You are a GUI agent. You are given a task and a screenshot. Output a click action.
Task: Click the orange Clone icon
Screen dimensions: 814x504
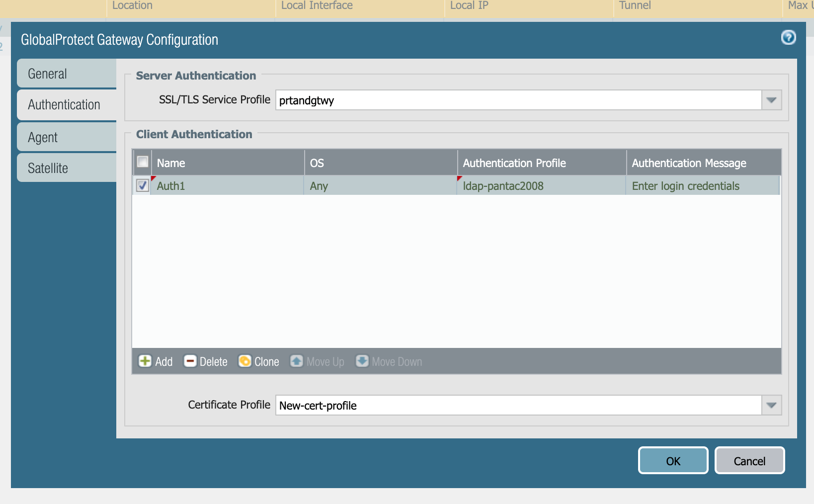coord(244,361)
